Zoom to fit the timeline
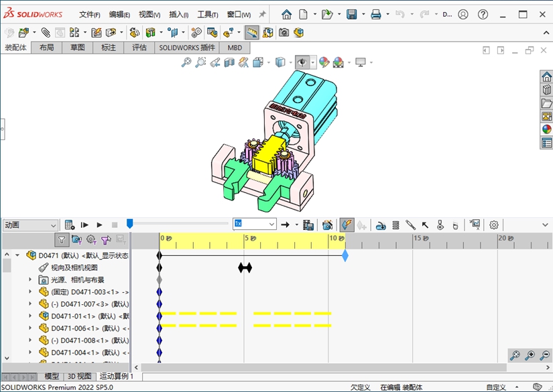 [x=515, y=355]
